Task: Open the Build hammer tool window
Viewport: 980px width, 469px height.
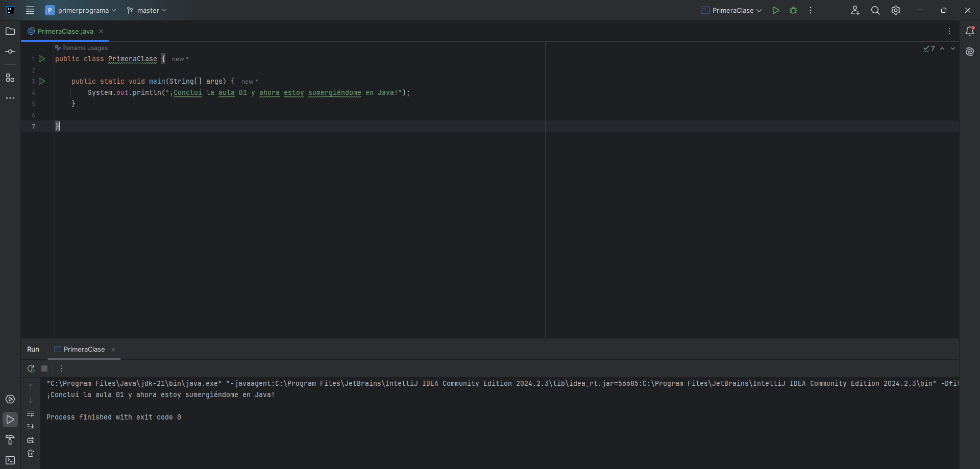Action: point(10,440)
